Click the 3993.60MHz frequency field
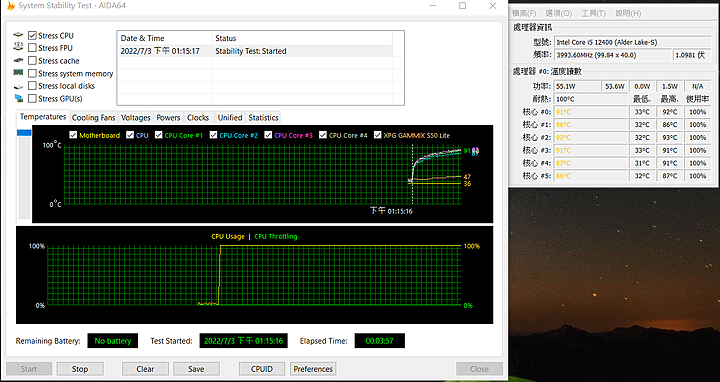Image resolution: width=720 pixels, height=382 pixels. pos(613,55)
